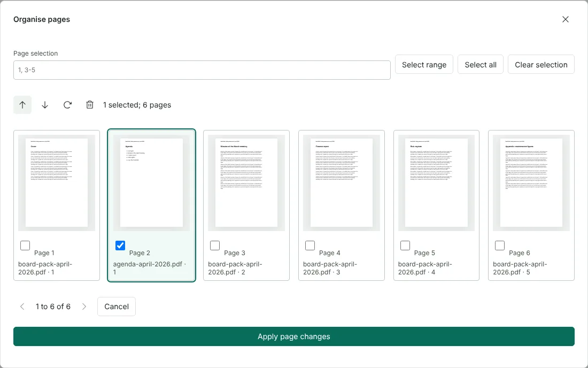Move selected page up with arrow icon
Viewport: 588px width, 368px height.
[22, 105]
